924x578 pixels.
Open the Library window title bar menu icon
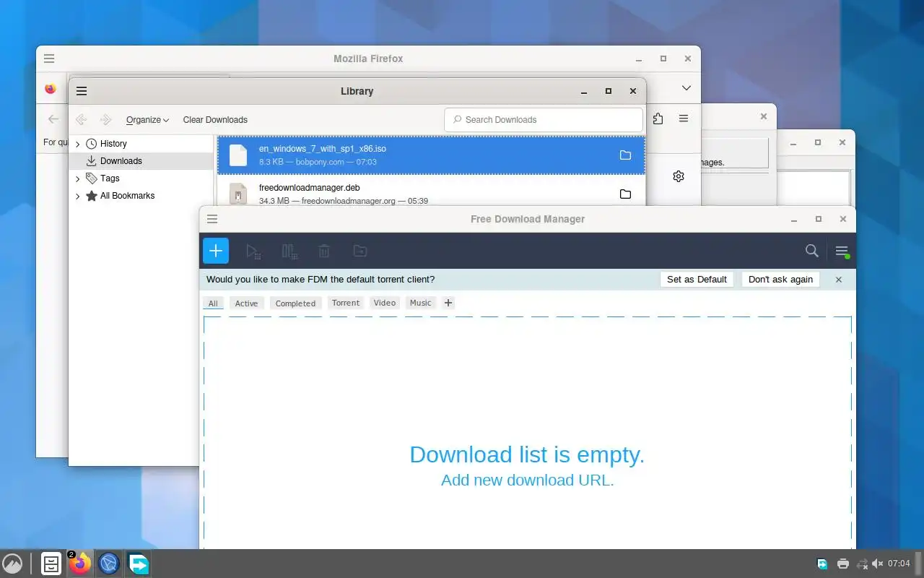(x=82, y=91)
